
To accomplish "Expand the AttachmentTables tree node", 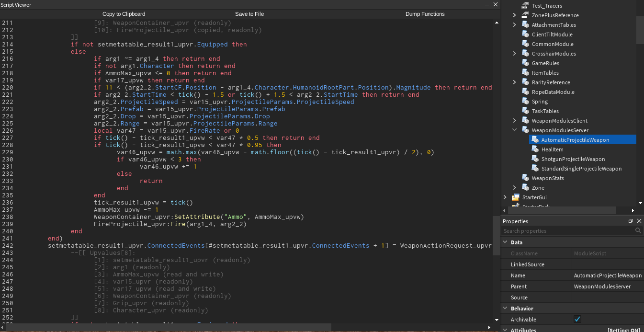I will tap(515, 25).
